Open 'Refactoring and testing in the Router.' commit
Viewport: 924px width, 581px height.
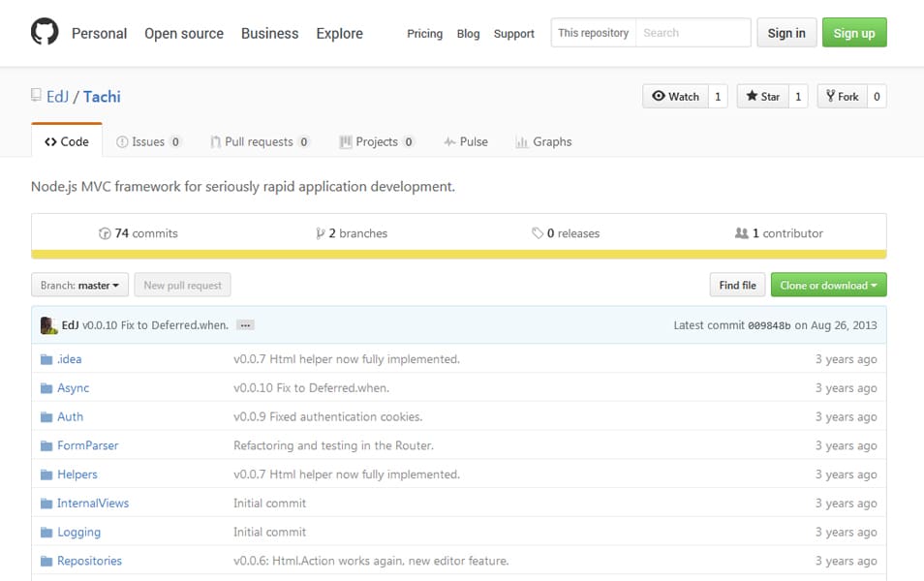pos(333,446)
